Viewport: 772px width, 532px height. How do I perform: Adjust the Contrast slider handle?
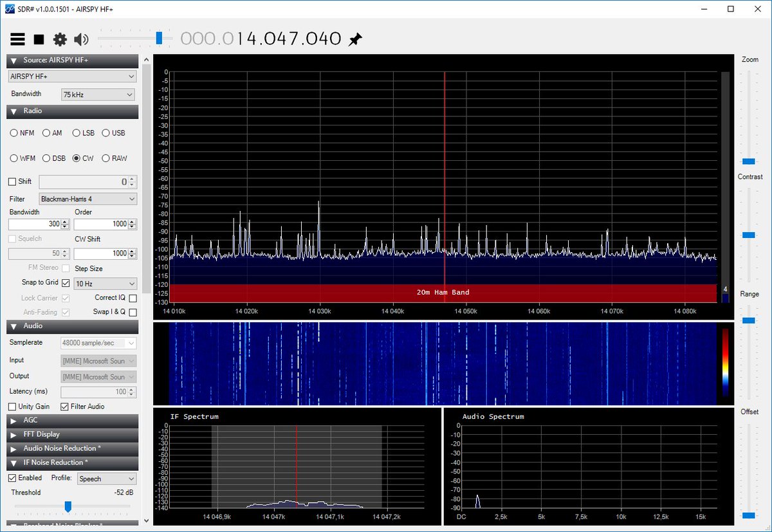pyautogui.click(x=748, y=235)
